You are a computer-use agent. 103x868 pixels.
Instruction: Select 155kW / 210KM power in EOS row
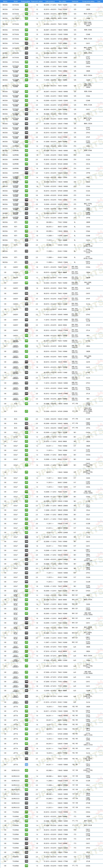[62, 419]
